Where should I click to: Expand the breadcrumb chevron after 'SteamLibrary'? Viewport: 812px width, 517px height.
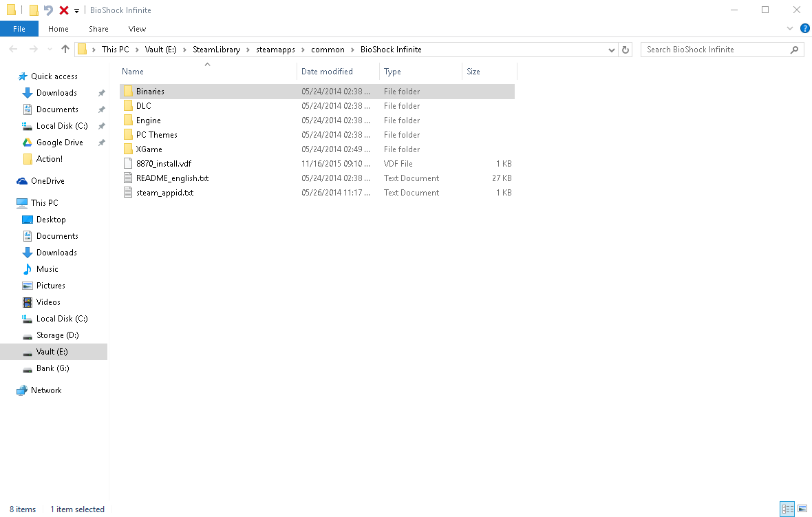(248, 50)
